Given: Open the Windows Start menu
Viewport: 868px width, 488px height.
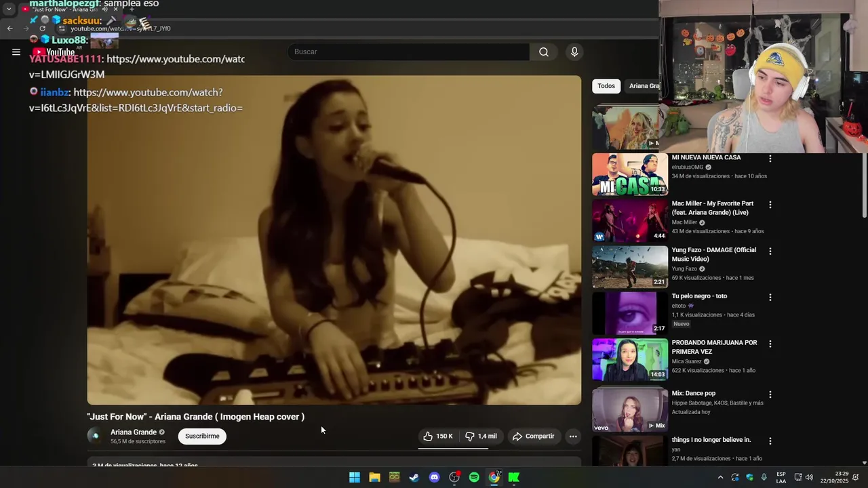Looking at the screenshot, I should (x=355, y=477).
